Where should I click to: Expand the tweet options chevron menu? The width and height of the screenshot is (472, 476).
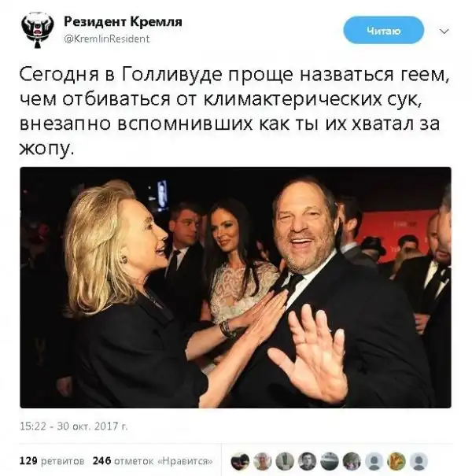444,31
